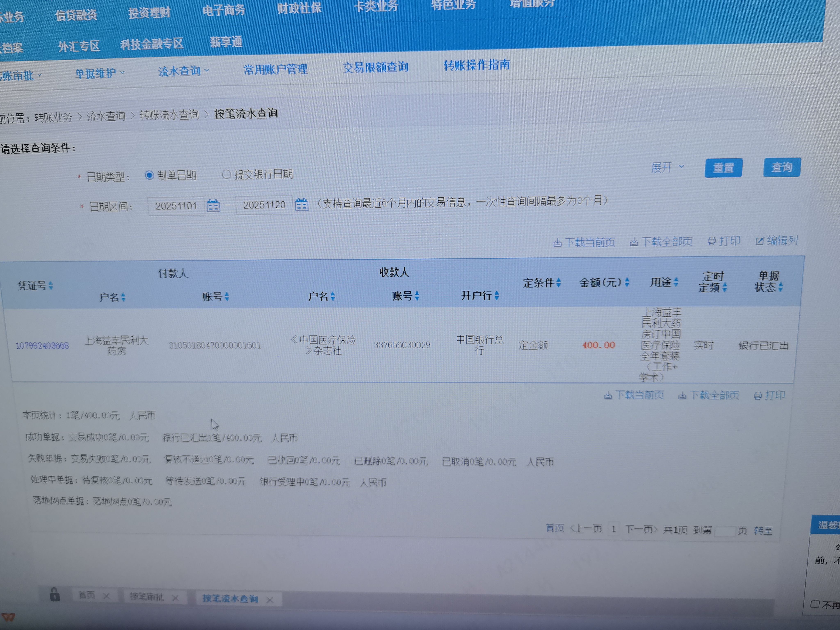This screenshot has height=630, width=840.
Task: Sort the 凭证号 column using its arrows
Action: pyautogui.click(x=51, y=285)
